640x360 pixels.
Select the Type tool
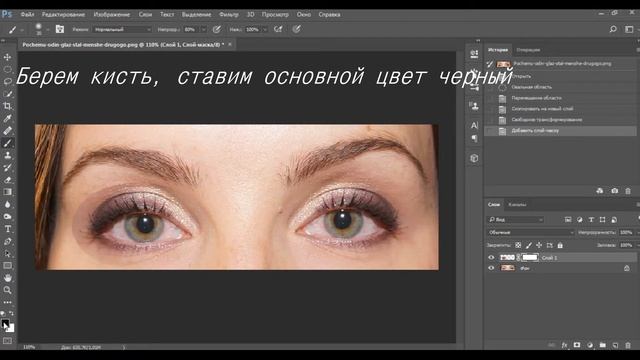click(7, 229)
